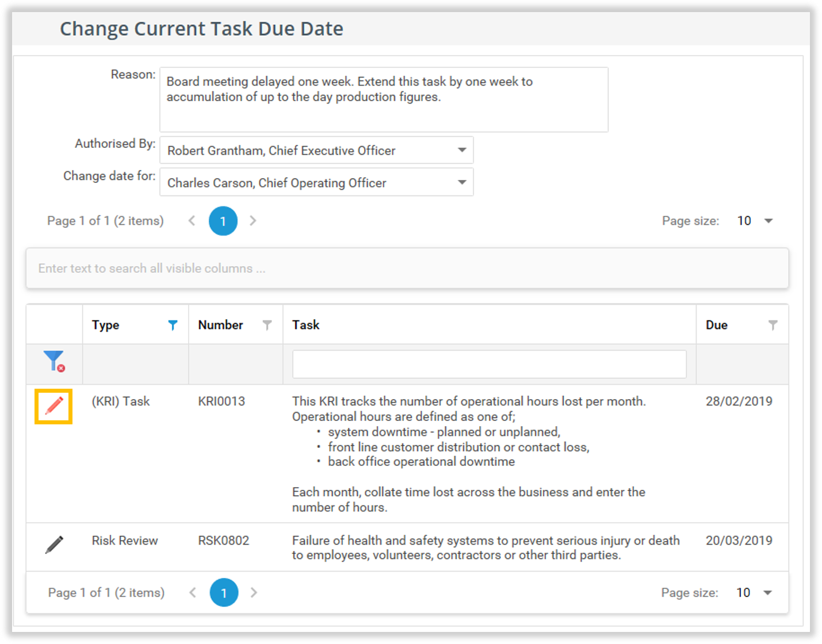Sort by the Type column header
Image resolution: width=822 pixels, height=644 pixels.
click(x=106, y=325)
